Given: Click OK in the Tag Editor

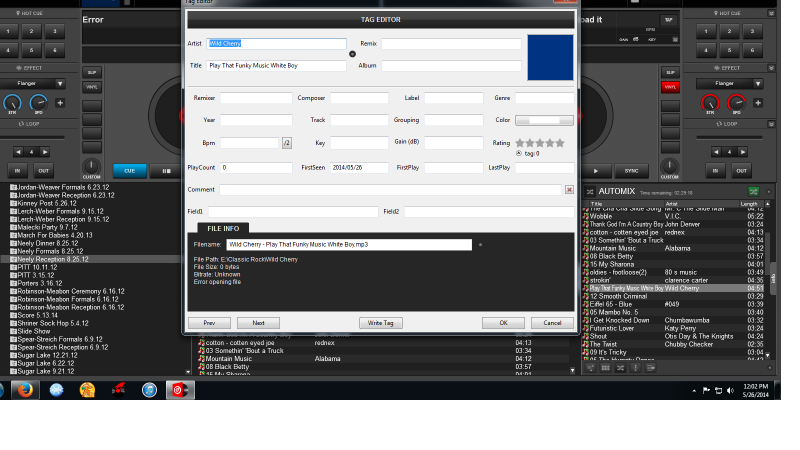Looking at the screenshot, I should [x=504, y=323].
